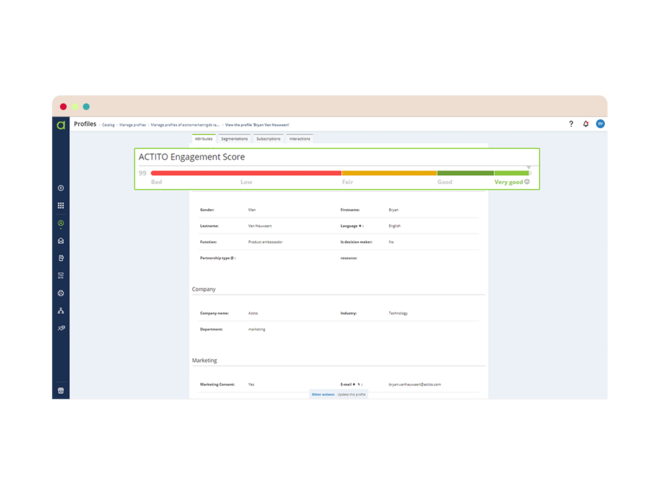
Task: Click the Bad score label
Action: (157, 182)
